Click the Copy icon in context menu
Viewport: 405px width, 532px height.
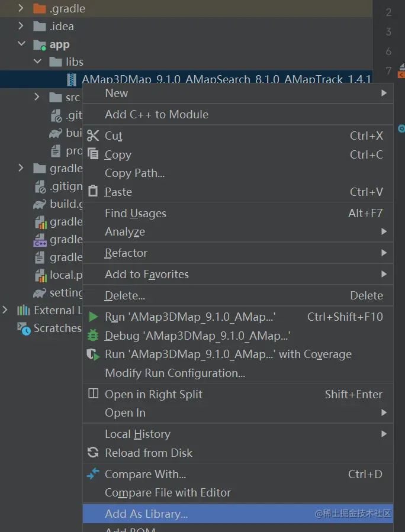tap(93, 154)
